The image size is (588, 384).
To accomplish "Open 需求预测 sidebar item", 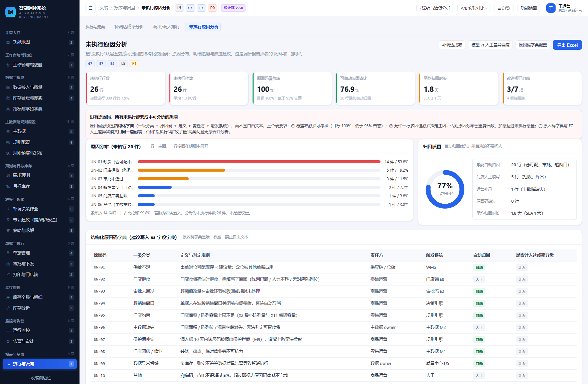I will tap(40, 176).
